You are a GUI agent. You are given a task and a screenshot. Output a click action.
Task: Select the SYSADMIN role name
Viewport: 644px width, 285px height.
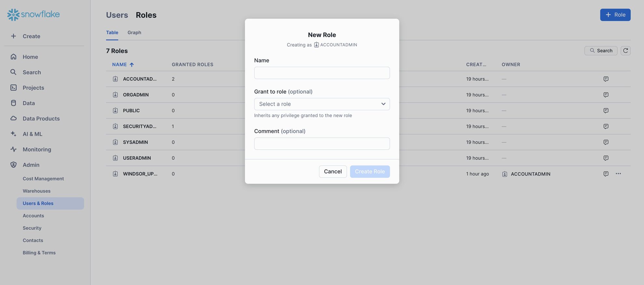135,142
